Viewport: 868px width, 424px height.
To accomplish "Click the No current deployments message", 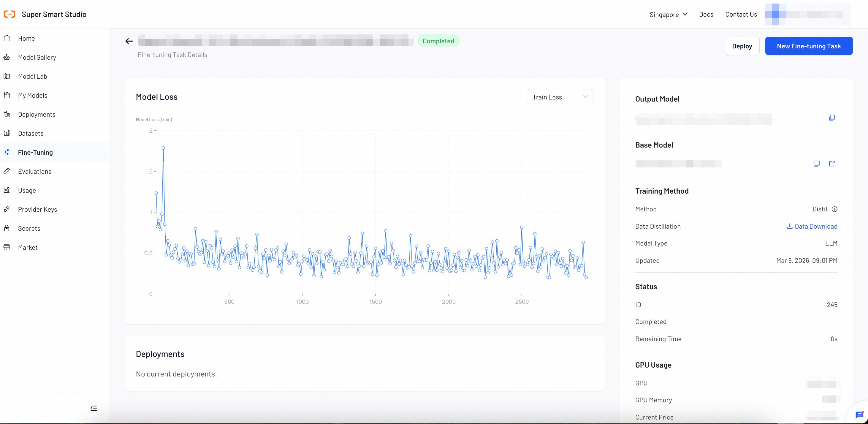I will coord(176,374).
